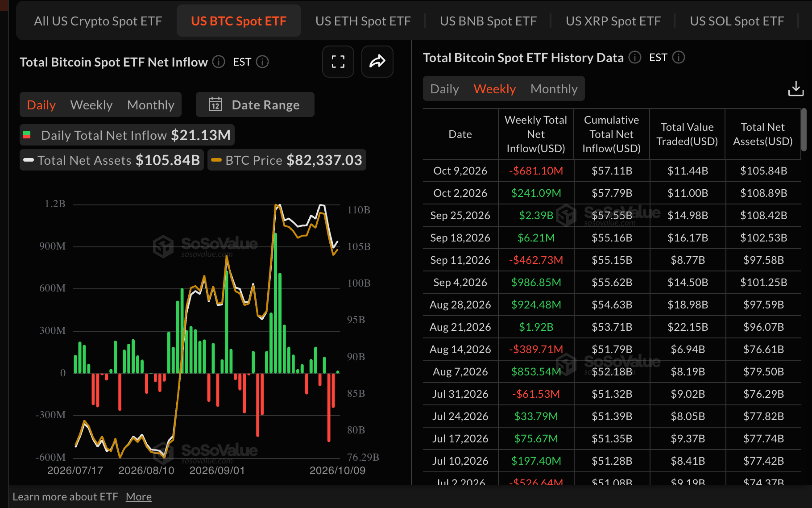Switch chart to Monthly interval
812x508 pixels.
(x=151, y=105)
